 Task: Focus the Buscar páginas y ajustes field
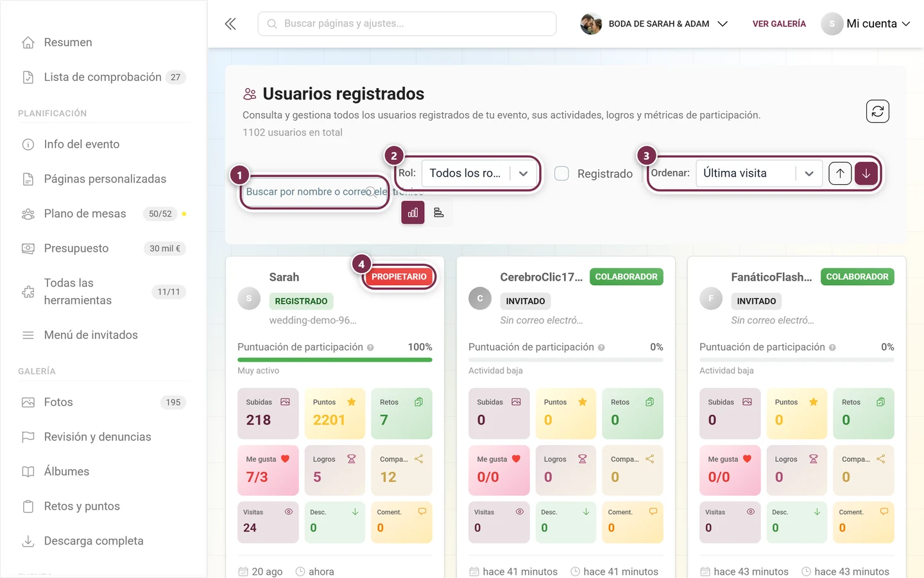pos(407,24)
